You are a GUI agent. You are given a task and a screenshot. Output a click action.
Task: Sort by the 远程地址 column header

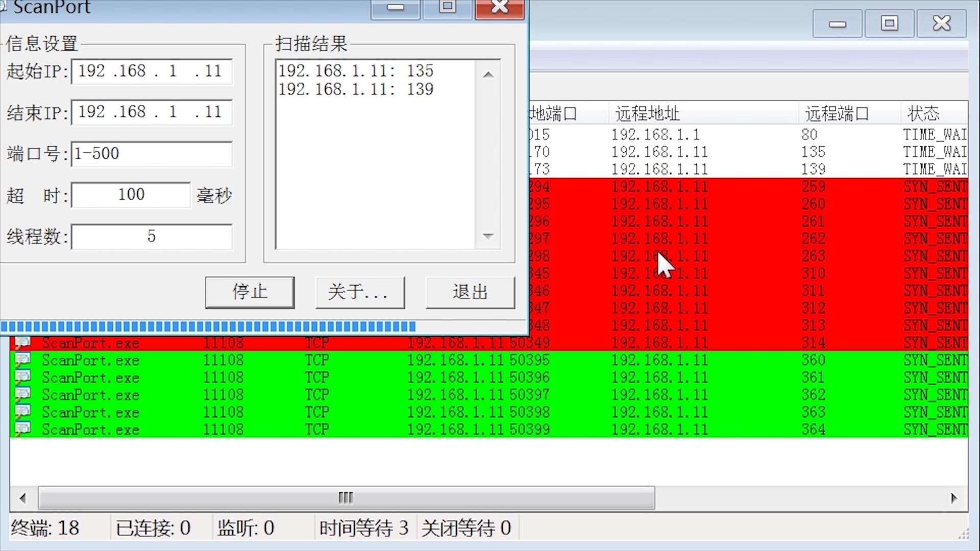click(x=703, y=113)
